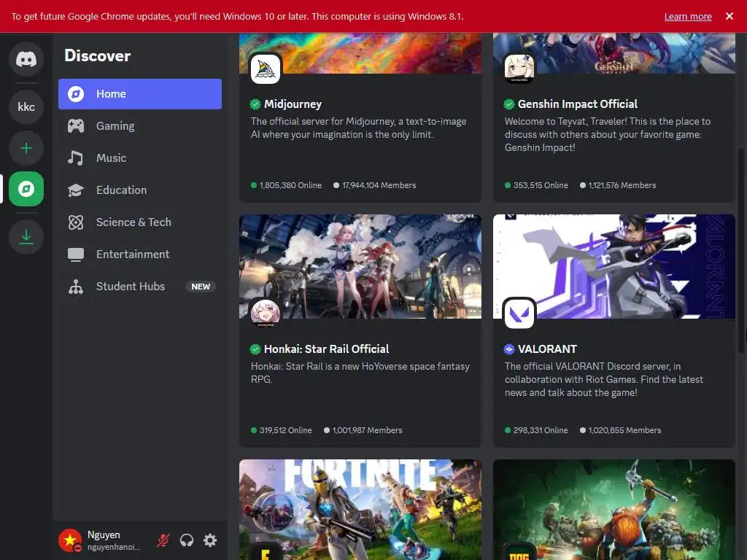Click Honkai Star Rail verified badge
This screenshot has height=560, width=747.
click(255, 349)
